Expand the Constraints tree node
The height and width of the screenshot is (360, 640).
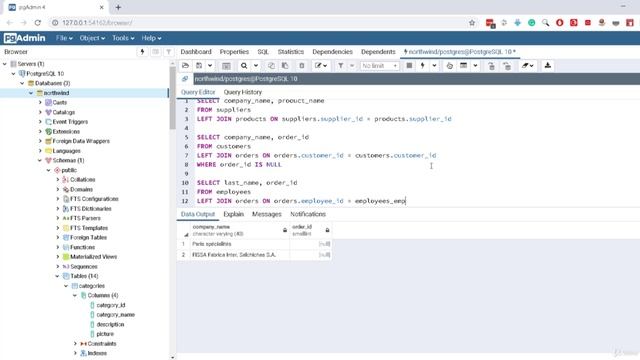tap(75, 344)
